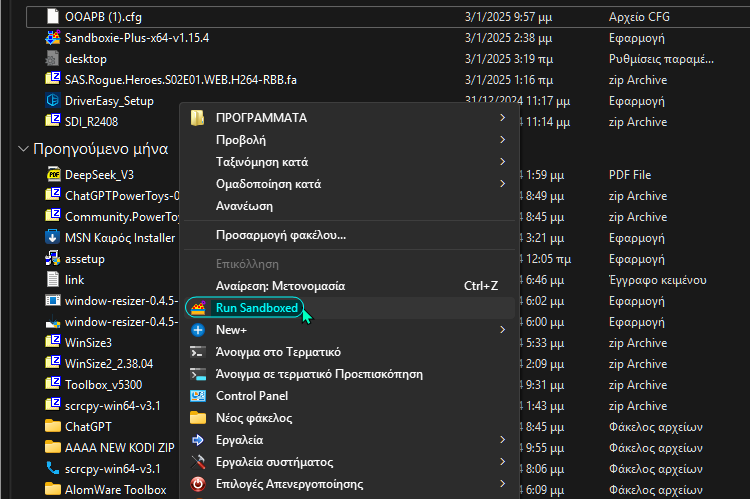Expand the Επιλογές Απενεργοποίησης submenu arrow
This screenshot has width=750, height=499.
pos(502,484)
